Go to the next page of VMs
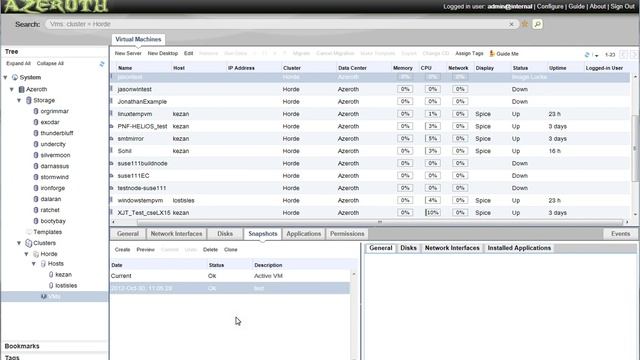This screenshot has height=360, width=640. (x=633, y=54)
